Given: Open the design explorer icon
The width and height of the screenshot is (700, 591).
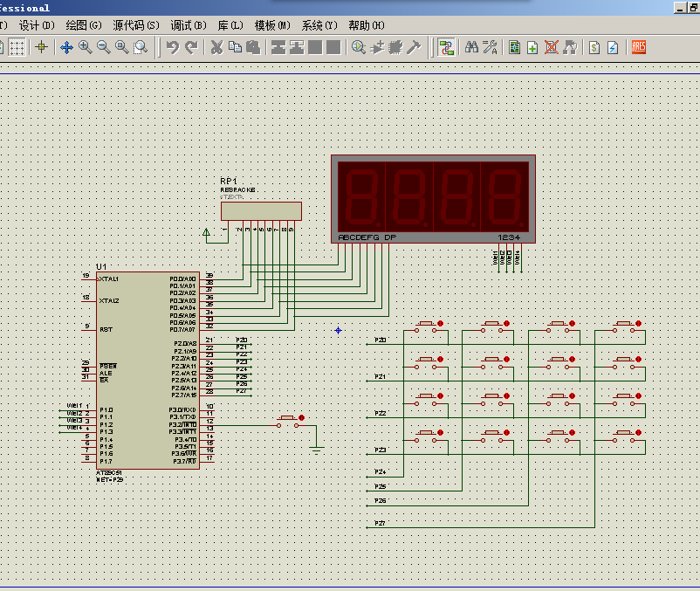Looking at the screenshot, I should 514,47.
